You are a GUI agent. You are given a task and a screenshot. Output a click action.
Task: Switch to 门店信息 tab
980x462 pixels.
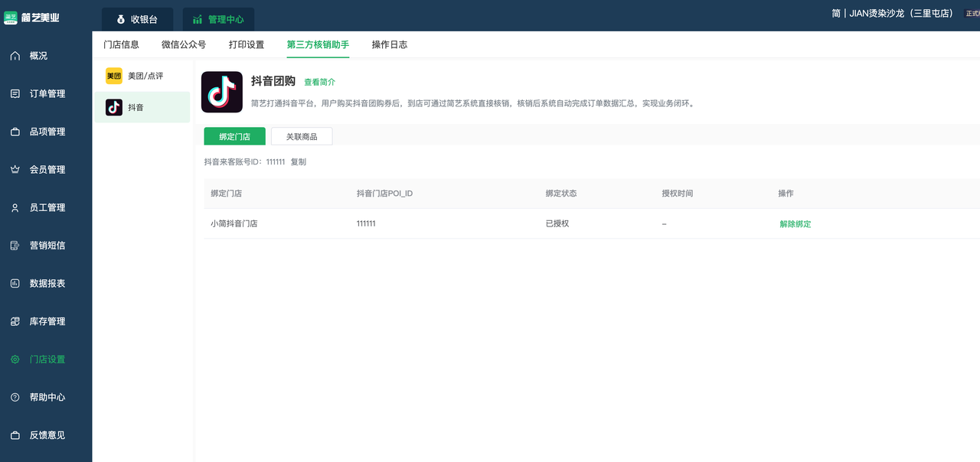(x=122, y=44)
